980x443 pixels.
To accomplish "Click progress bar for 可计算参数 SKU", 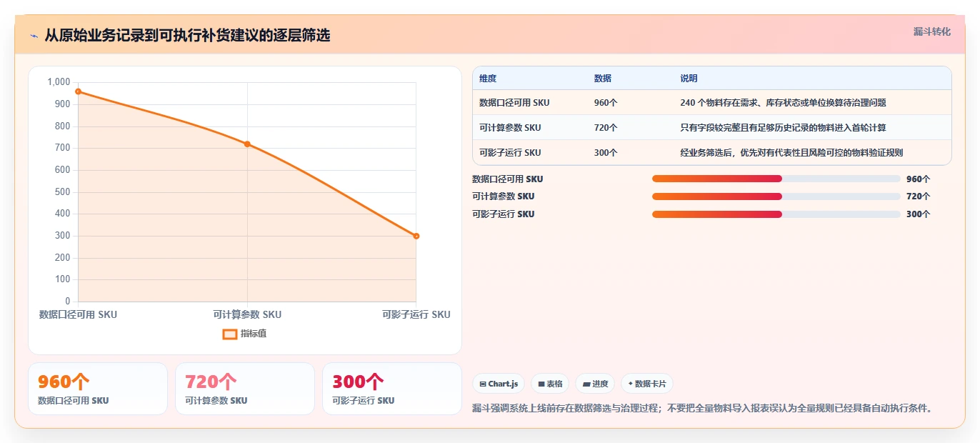I will [x=776, y=196].
